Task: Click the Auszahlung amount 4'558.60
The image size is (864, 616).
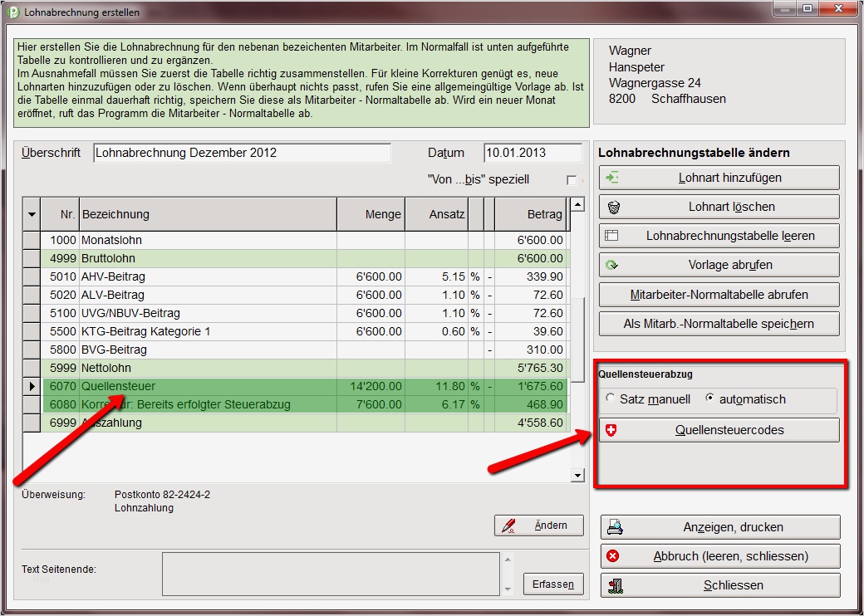Action: click(541, 423)
